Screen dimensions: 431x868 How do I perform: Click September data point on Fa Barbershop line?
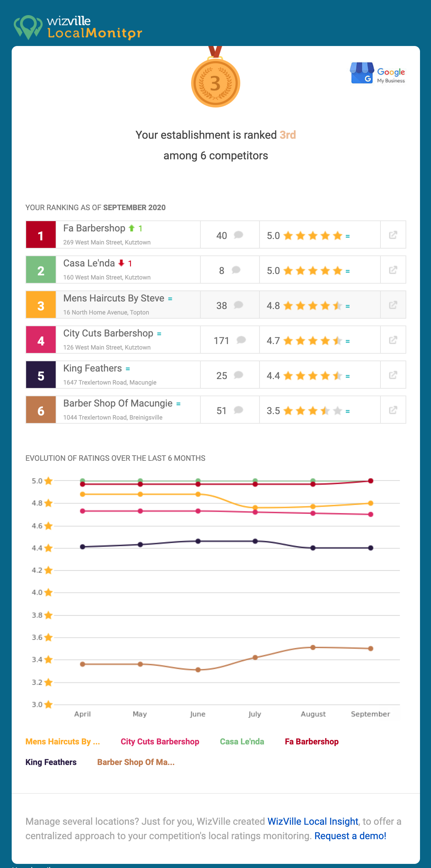[371, 481]
